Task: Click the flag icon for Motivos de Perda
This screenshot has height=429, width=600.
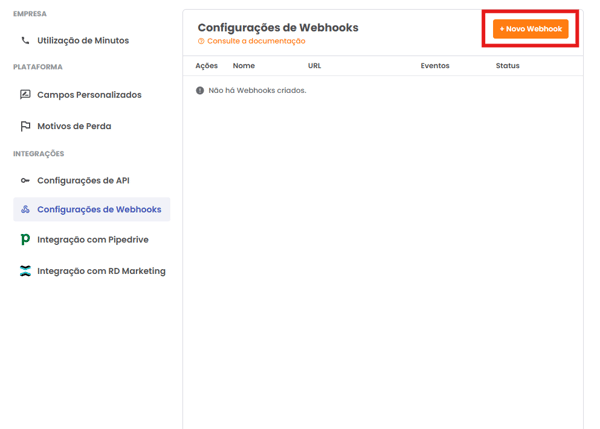Action: click(25, 126)
